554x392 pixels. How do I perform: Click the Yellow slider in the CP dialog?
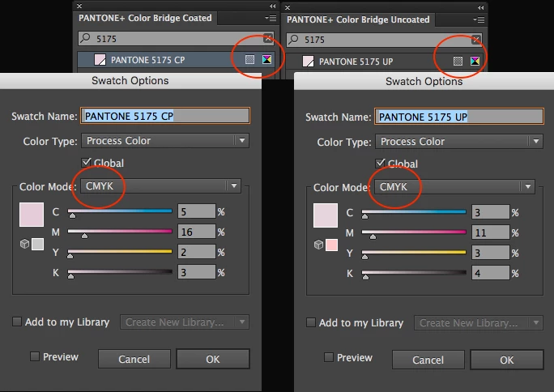[x=120, y=251]
